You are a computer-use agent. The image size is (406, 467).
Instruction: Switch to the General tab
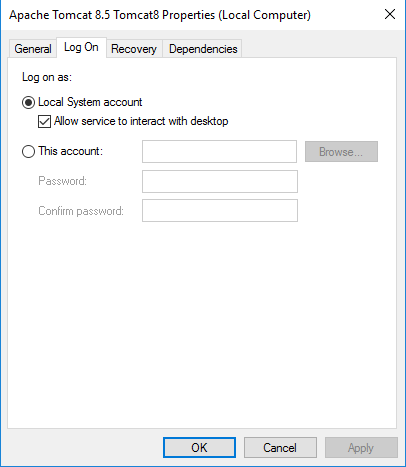[33, 49]
